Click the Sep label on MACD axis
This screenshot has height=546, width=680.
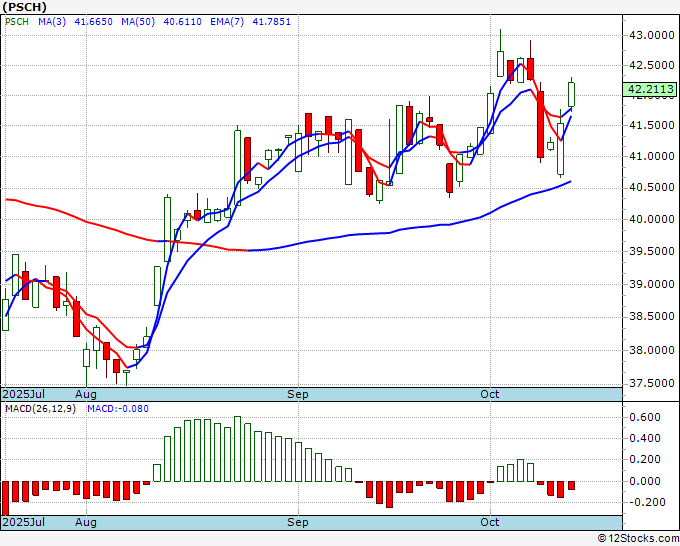298,522
